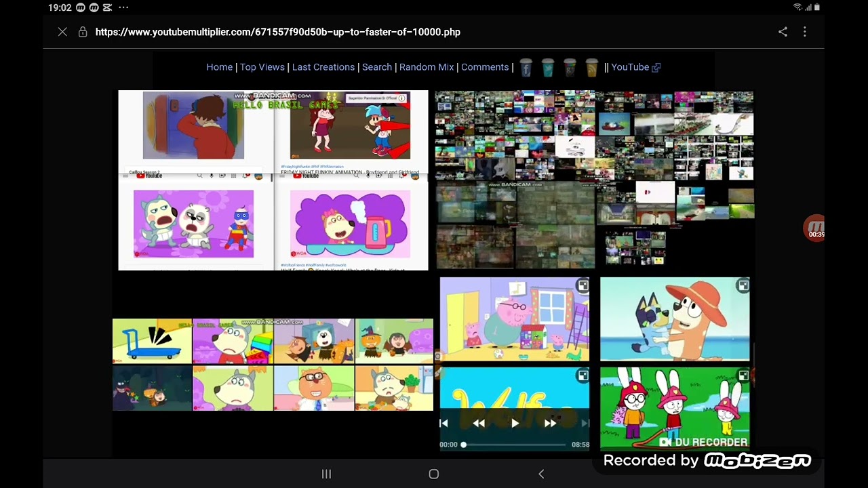This screenshot has width=868, height=488.
Task: Tap the fullscreen icon on the Wolfoo logo video
Action: tap(583, 375)
